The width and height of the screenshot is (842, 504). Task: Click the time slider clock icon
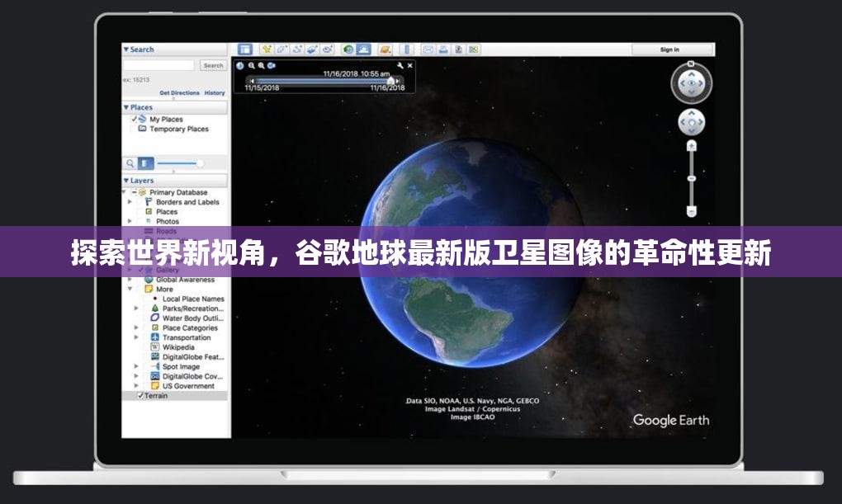click(239, 66)
